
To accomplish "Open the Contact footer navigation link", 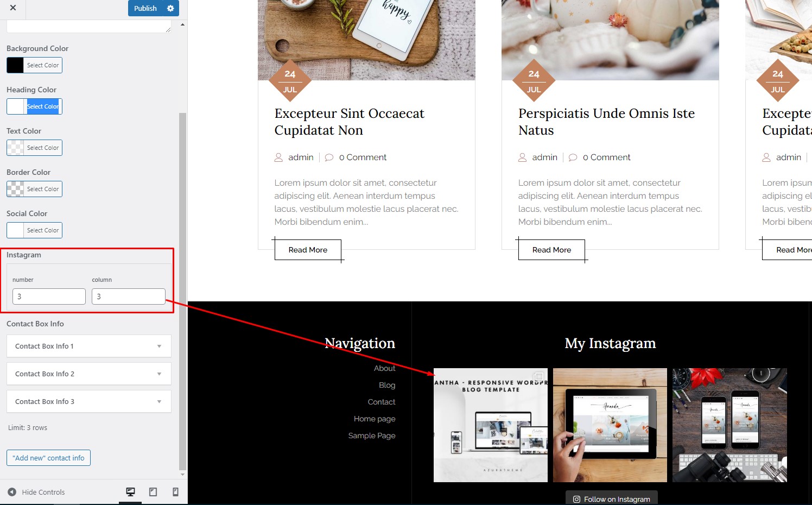I will (x=382, y=402).
